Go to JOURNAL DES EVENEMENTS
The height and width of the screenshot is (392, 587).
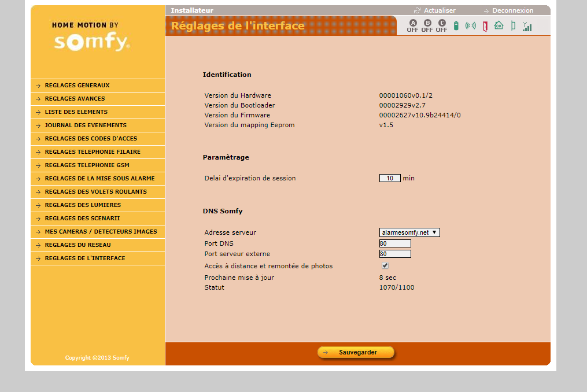point(86,125)
